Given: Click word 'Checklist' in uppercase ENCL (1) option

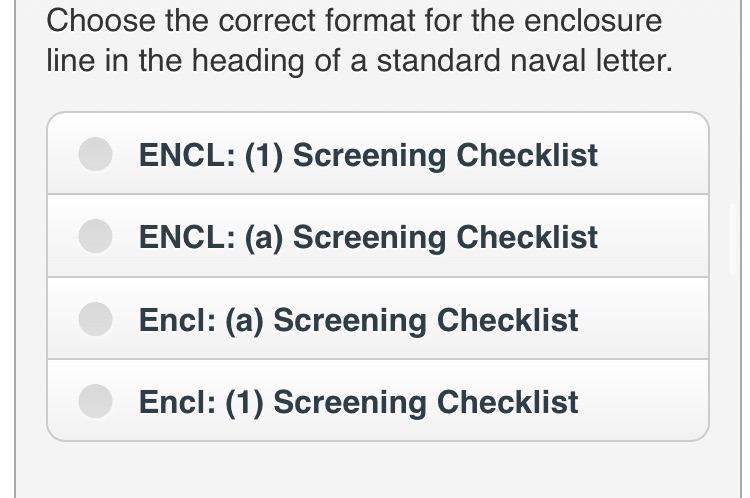Looking at the screenshot, I should pos(527,155).
